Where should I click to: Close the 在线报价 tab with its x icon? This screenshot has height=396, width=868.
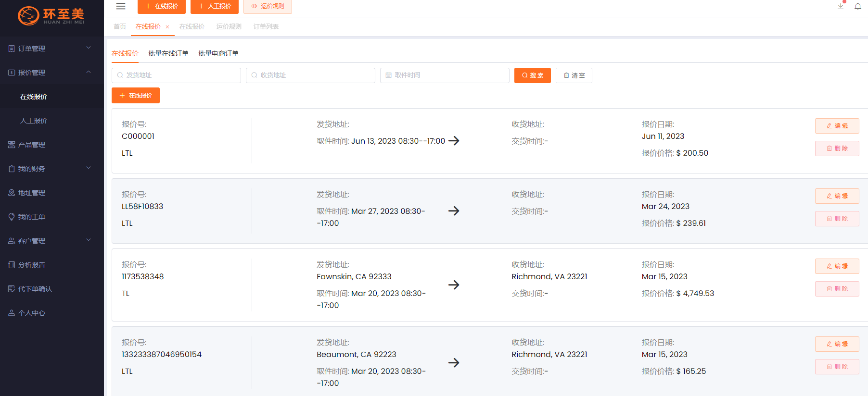(x=167, y=27)
